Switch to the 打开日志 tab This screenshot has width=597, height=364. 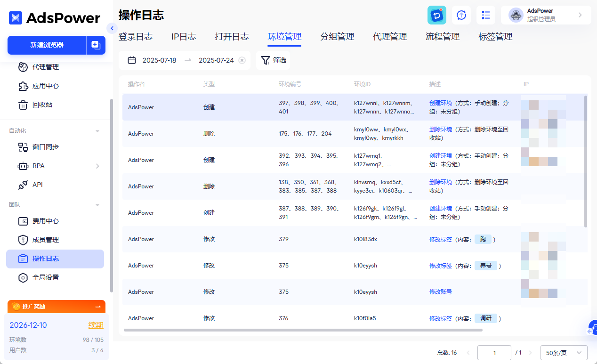232,37
